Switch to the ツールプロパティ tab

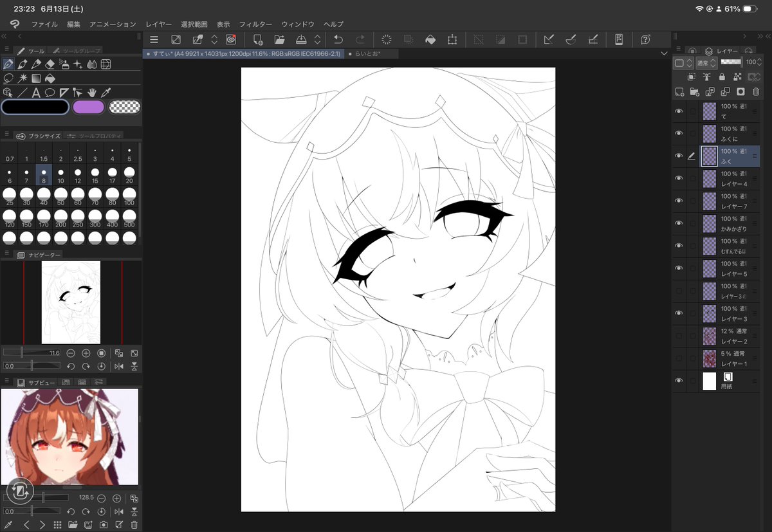94,136
